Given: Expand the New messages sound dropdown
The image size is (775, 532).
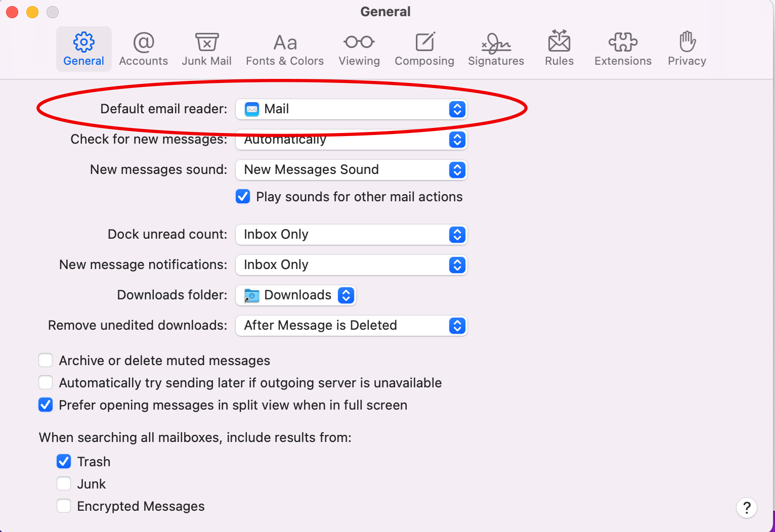Looking at the screenshot, I should (351, 170).
